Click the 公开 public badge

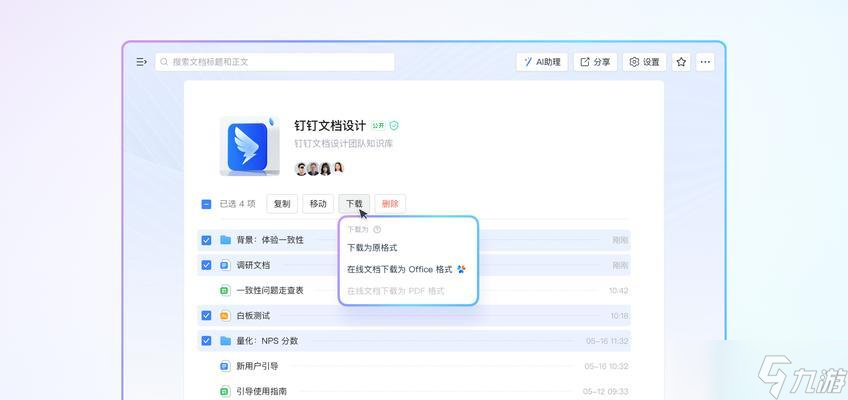point(378,126)
